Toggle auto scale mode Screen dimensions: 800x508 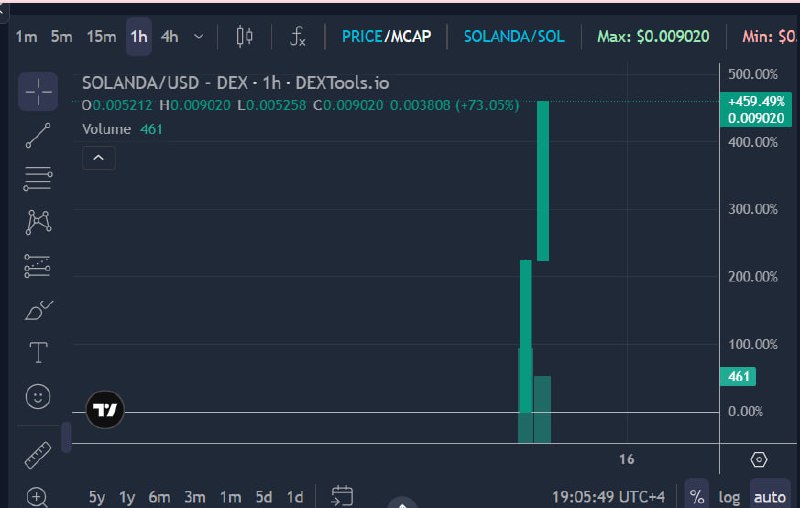click(769, 496)
